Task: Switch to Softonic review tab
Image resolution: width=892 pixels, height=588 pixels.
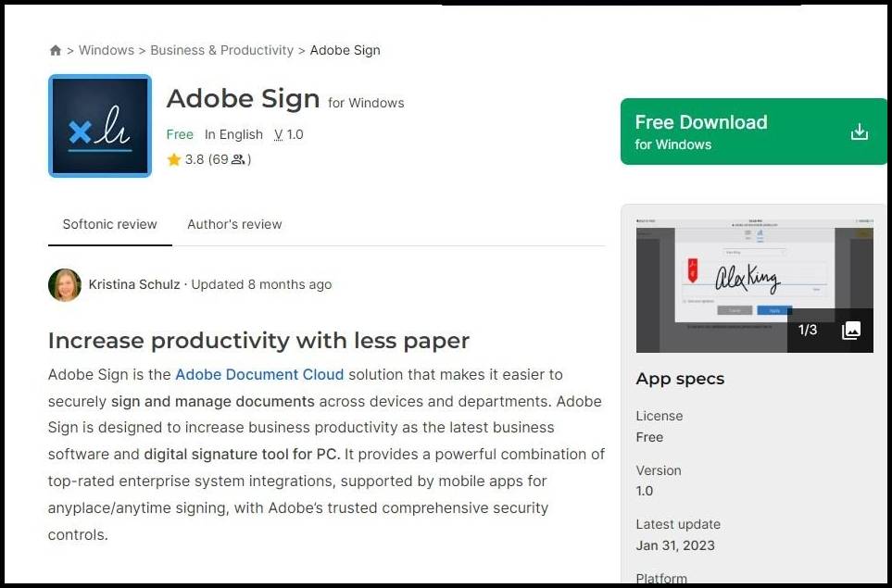Action: (x=110, y=224)
